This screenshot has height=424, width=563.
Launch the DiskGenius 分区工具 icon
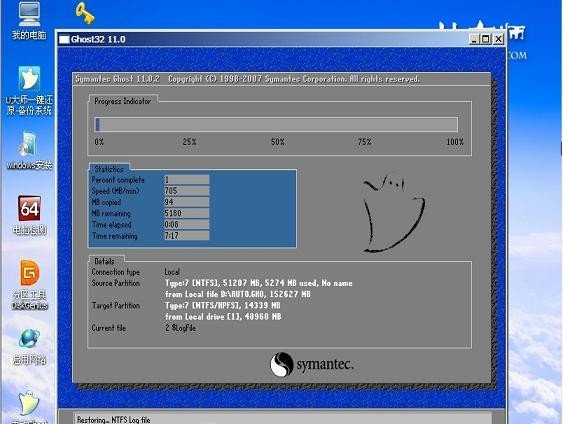[29, 285]
